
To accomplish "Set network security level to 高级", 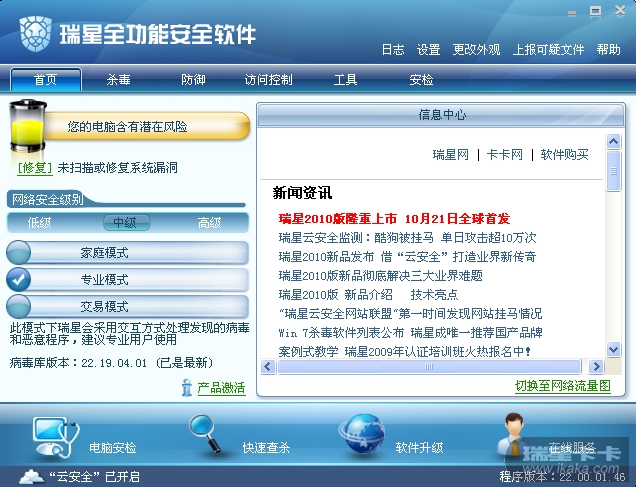I will [x=209, y=223].
